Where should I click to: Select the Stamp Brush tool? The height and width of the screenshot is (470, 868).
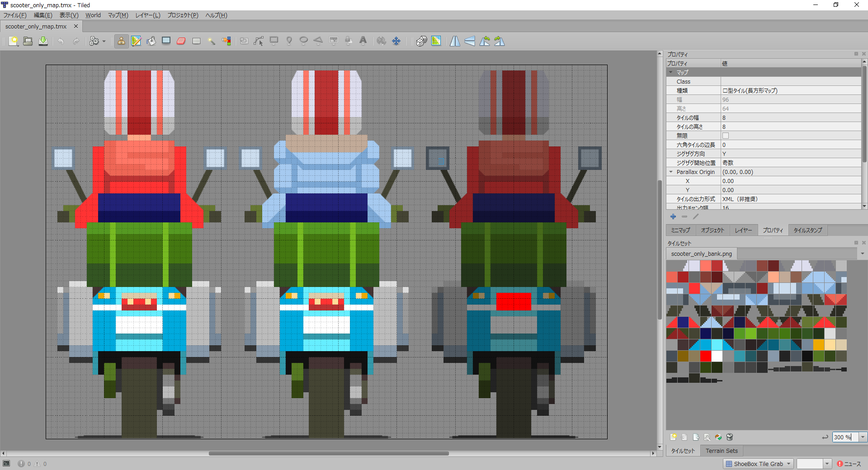(x=121, y=41)
